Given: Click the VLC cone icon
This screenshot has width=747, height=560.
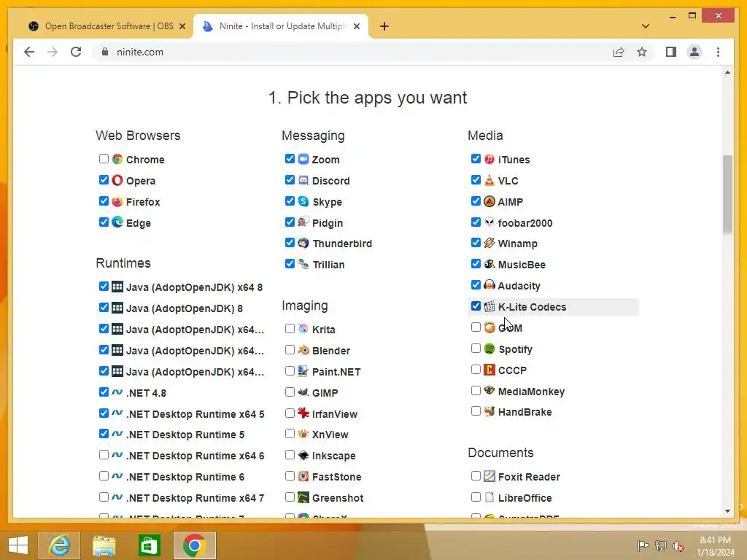Looking at the screenshot, I should pos(489,180).
